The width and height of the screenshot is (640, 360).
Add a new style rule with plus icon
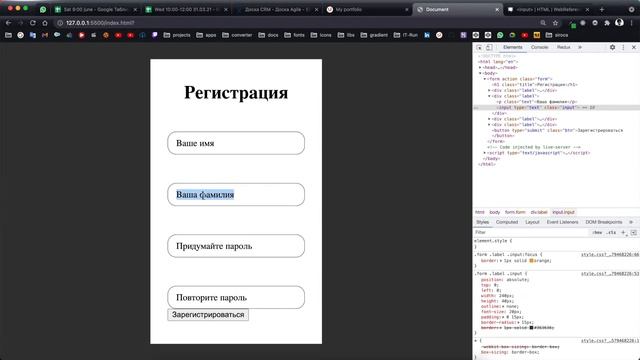623,232
